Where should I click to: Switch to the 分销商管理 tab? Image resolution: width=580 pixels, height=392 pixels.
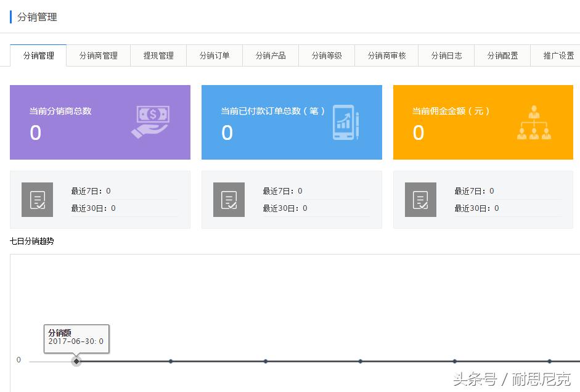pyautogui.click(x=98, y=55)
